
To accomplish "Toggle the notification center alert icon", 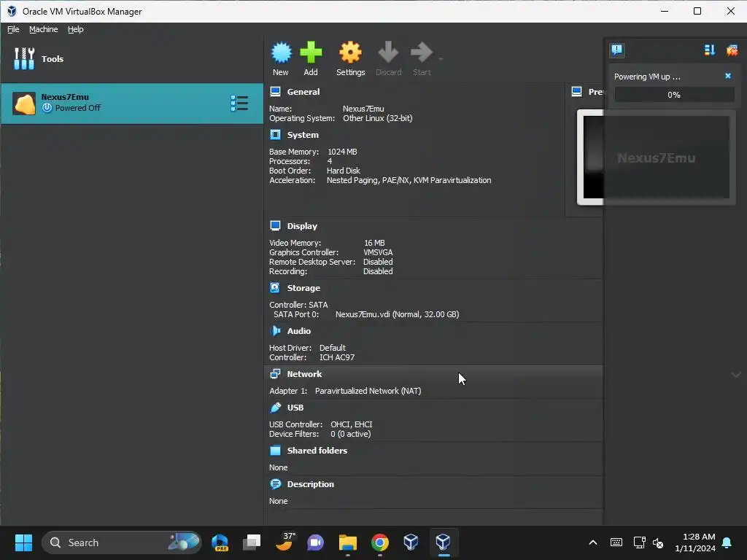I will (617, 50).
